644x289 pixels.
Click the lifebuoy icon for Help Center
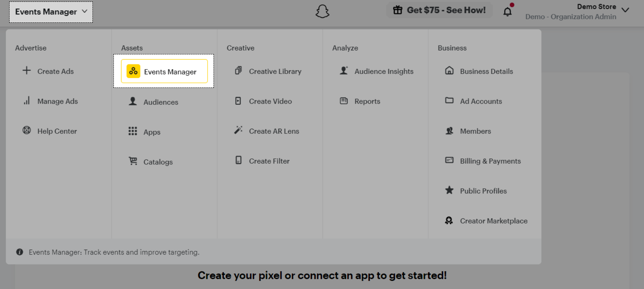(x=27, y=130)
